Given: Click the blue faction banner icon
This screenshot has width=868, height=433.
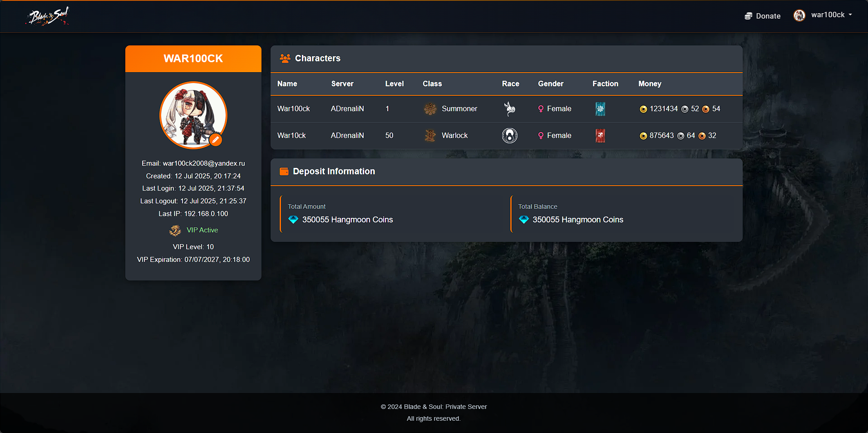Looking at the screenshot, I should click(600, 109).
